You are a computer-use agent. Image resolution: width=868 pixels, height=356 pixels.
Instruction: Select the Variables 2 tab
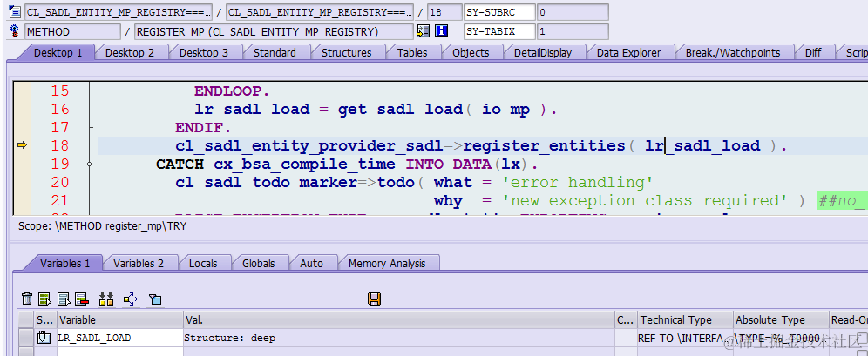[139, 263]
